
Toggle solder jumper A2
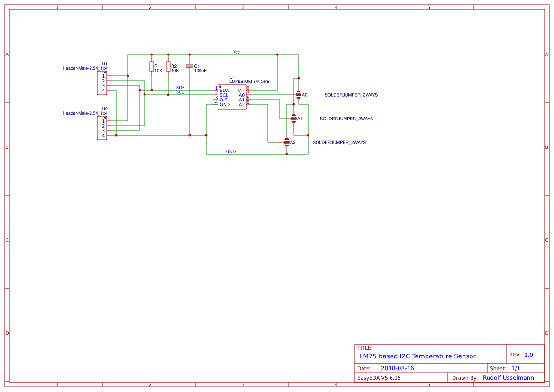click(287, 142)
